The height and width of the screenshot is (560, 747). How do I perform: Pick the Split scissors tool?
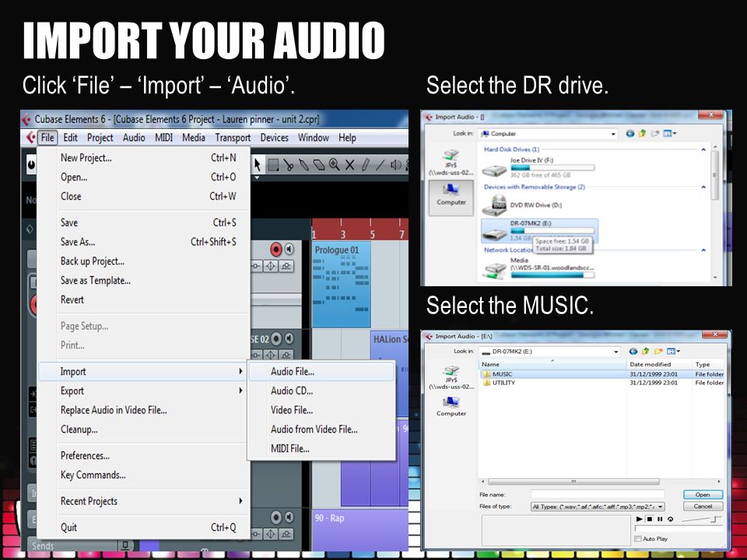[x=289, y=165]
